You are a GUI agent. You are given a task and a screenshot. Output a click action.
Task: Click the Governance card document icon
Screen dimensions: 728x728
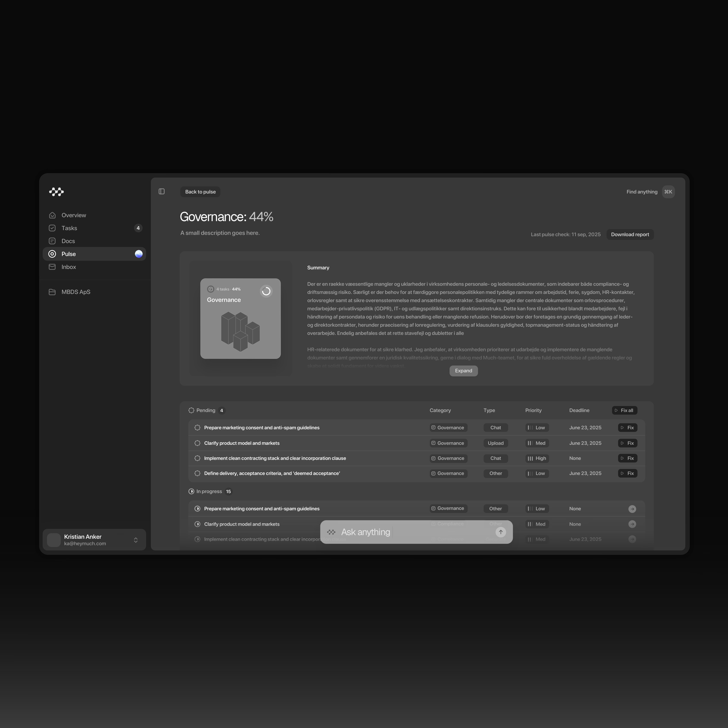211,289
